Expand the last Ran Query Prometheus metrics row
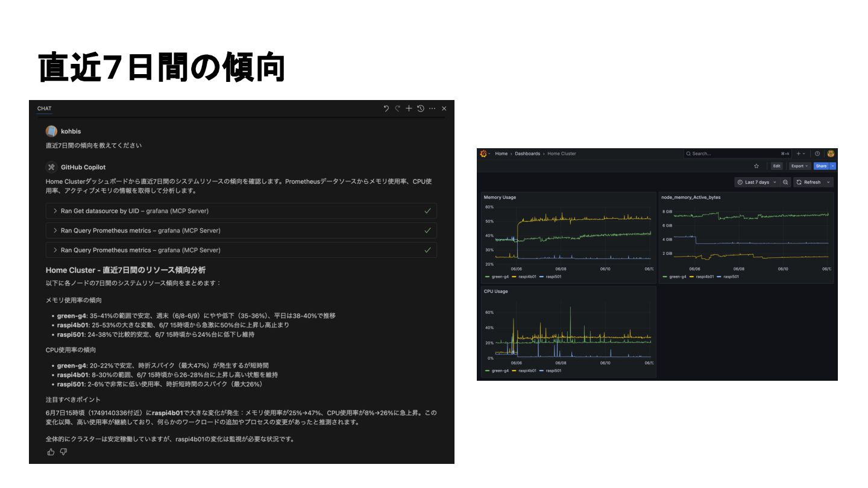The height and width of the screenshot is (488, 868). click(241, 249)
